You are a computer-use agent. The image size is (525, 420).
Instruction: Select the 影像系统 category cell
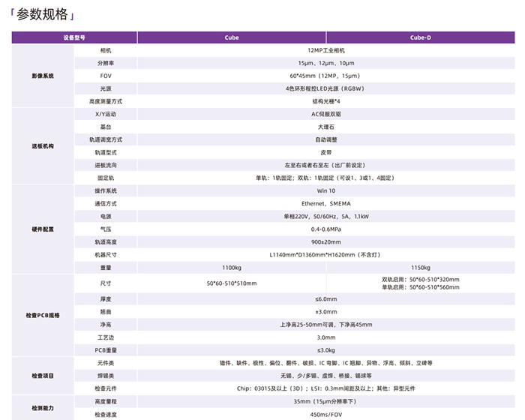43,76
